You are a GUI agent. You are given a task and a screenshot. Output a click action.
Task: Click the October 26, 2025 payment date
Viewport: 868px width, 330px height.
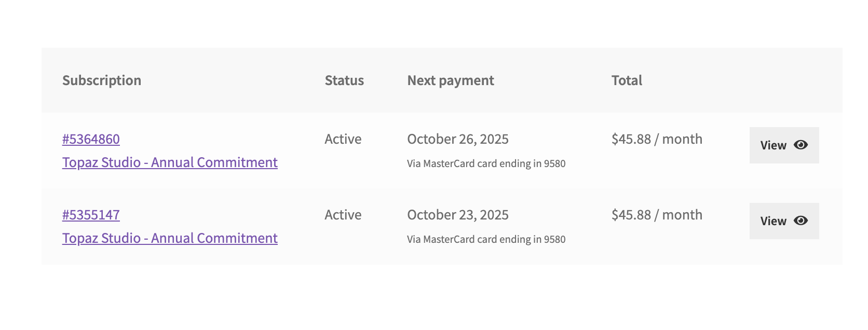[458, 139]
